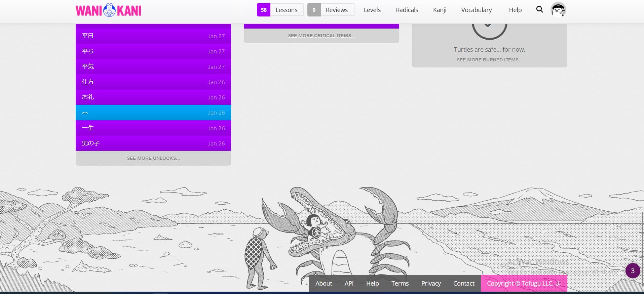This screenshot has height=294, width=644.
Task: Open the API footer link
Action: click(349, 283)
